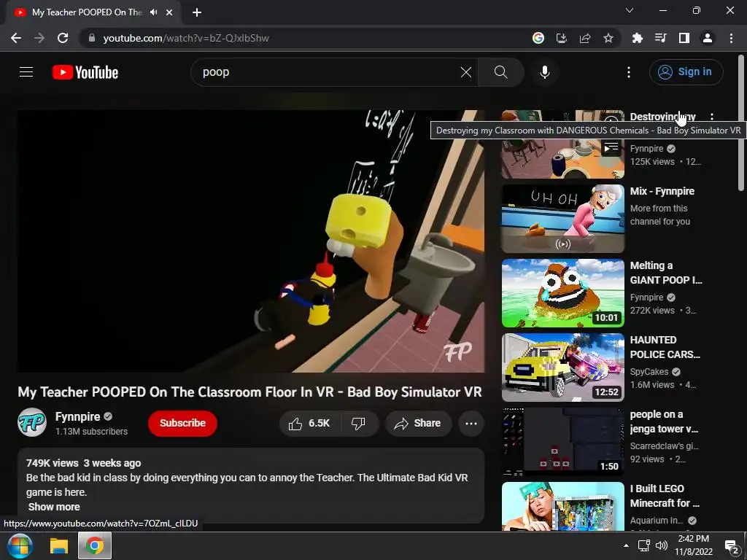This screenshot has height=560, width=747.
Task: Open YouTube settings three-dot menu
Action: (x=629, y=72)
